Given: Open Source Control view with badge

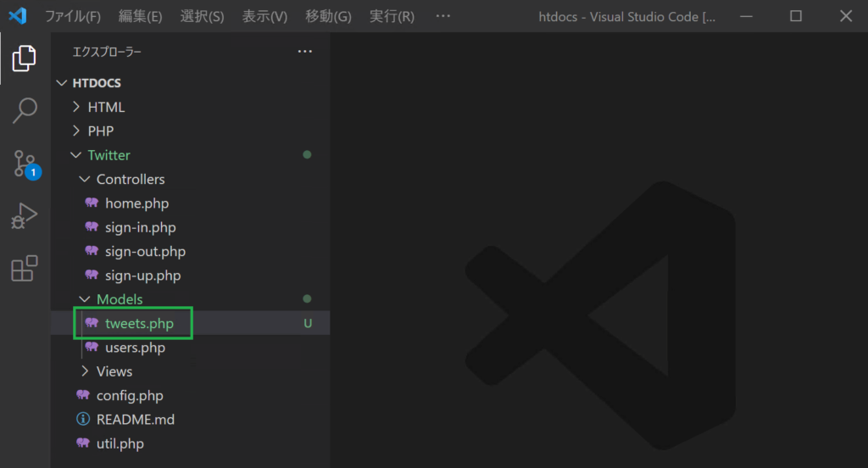Looking at the screenshot, I should click(x=25, y=164).
